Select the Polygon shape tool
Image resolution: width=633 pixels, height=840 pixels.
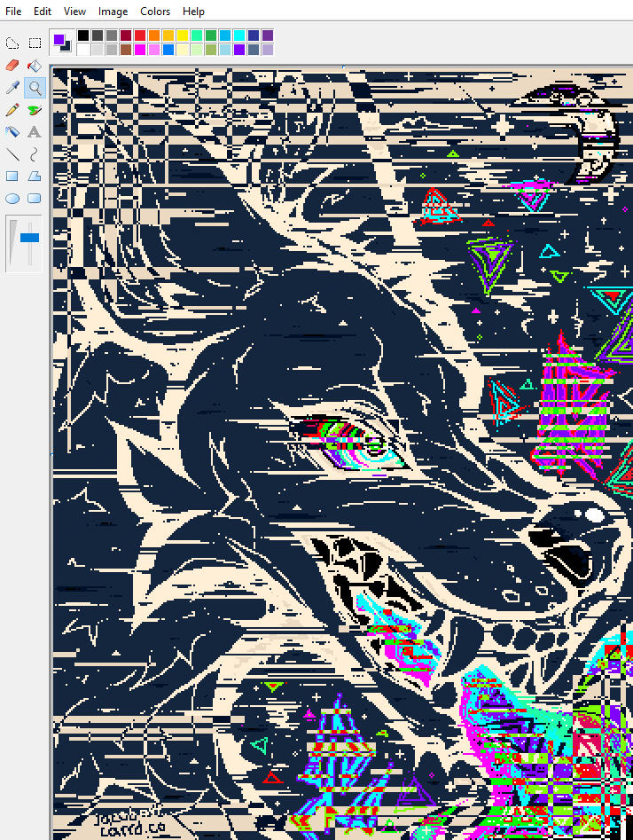point(35,177)
